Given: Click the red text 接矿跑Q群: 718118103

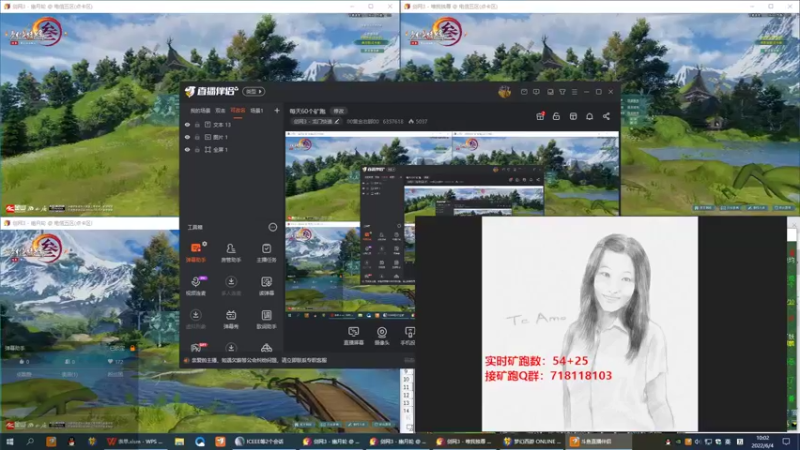Looking at the screenshot, I should pyautogui.click(x=548, y=376).
